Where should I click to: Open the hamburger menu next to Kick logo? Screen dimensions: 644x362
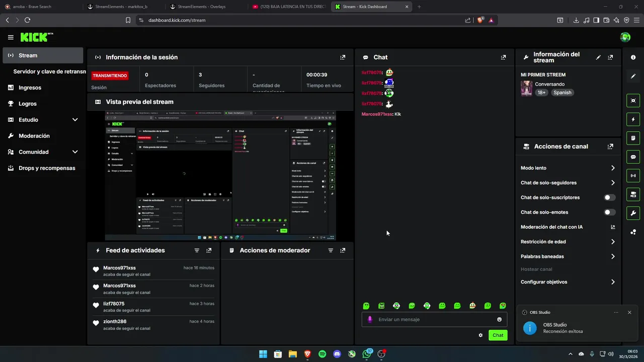point(11,37)
